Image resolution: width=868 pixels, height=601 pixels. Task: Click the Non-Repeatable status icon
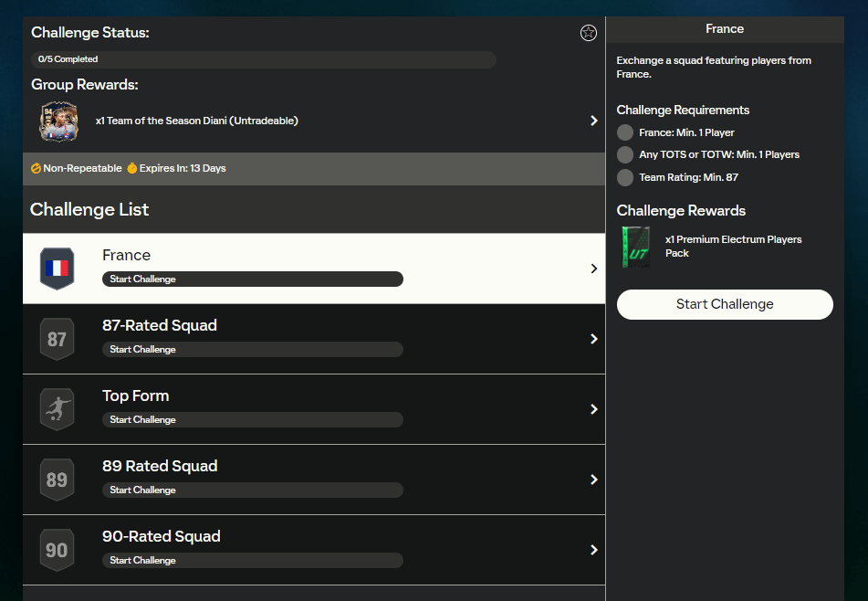pos(37,169)
